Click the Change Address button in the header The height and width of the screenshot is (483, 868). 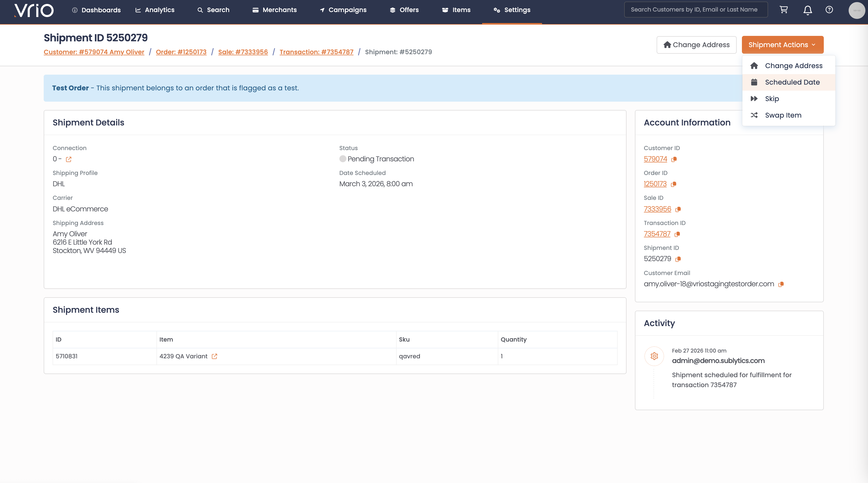696,45
